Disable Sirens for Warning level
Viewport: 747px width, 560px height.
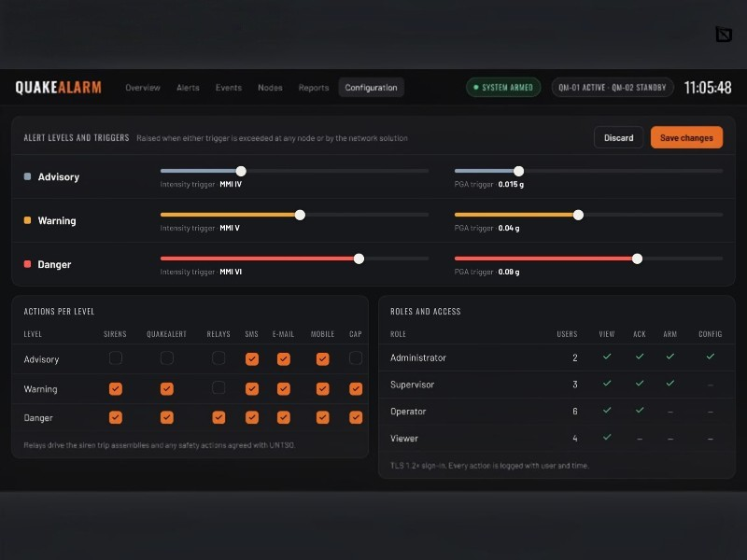[115, 389]
